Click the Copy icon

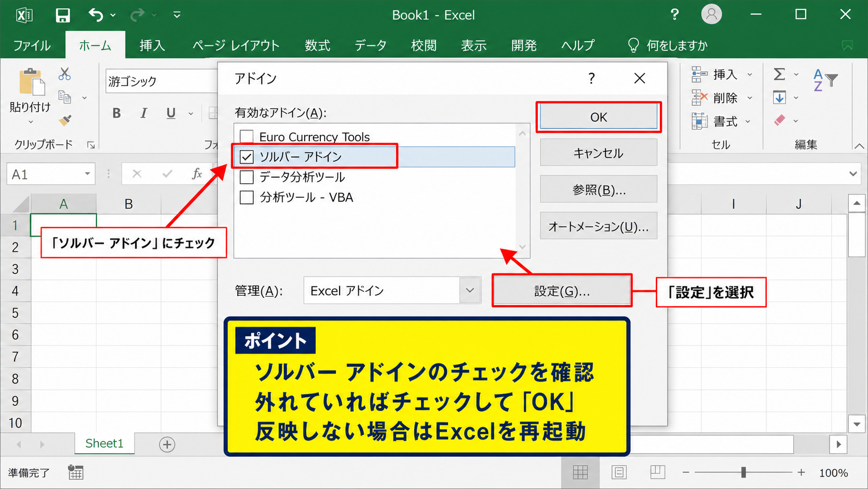point(64,97)
